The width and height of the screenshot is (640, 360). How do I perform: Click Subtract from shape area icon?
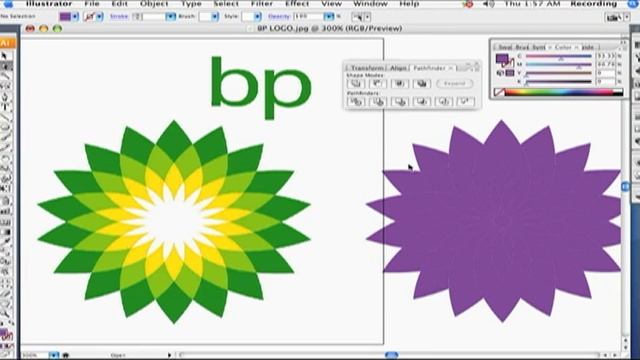tap(378, 84)
